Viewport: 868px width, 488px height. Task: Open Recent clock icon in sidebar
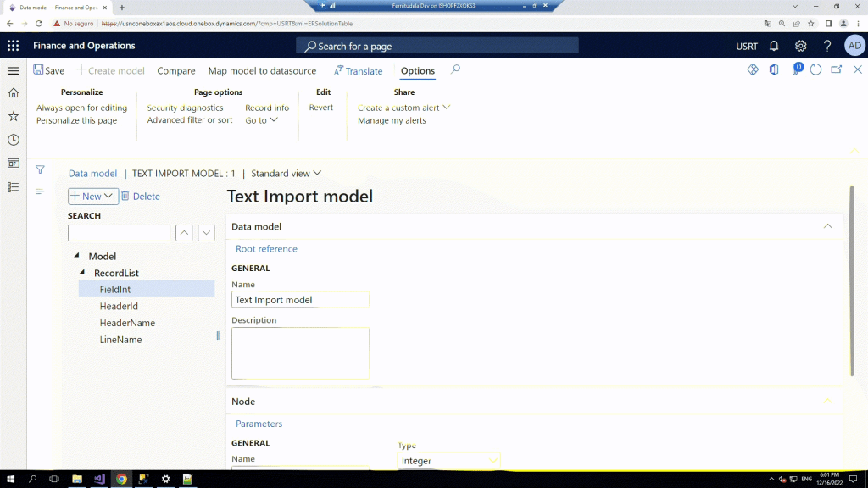[13, 140]
